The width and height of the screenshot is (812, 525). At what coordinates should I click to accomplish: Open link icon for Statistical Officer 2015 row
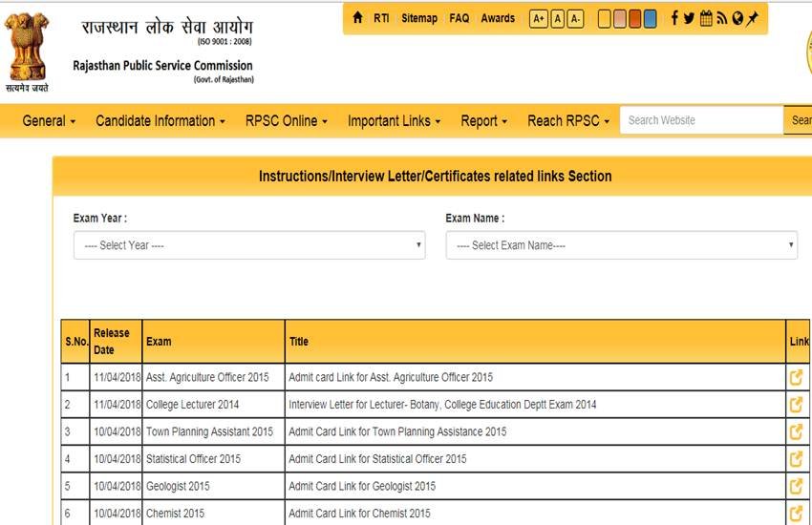point(796,459)
